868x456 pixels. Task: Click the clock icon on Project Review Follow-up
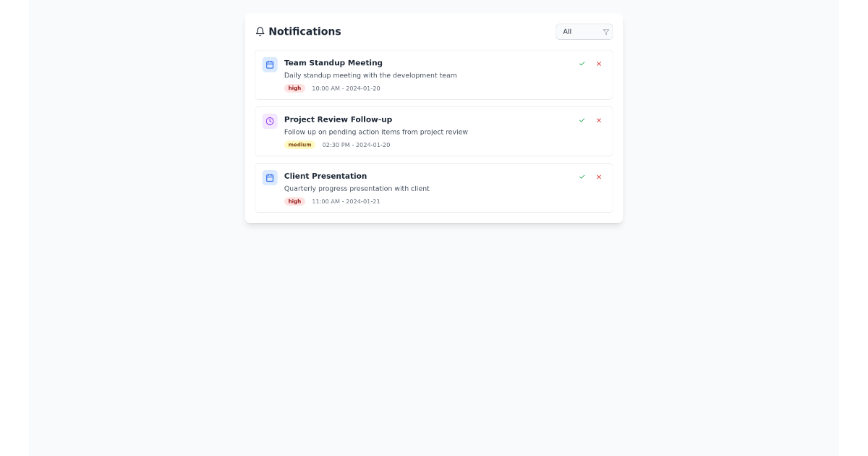click(x=270, y=121)
